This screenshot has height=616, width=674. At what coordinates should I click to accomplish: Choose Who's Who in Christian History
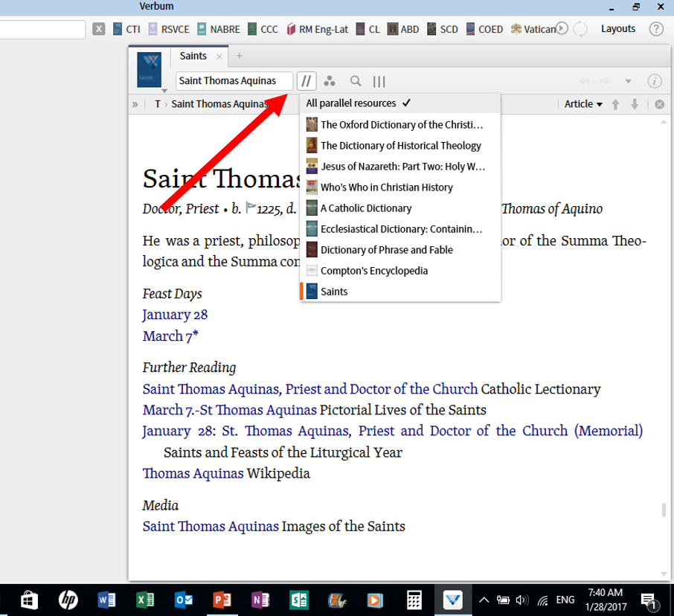400,187
